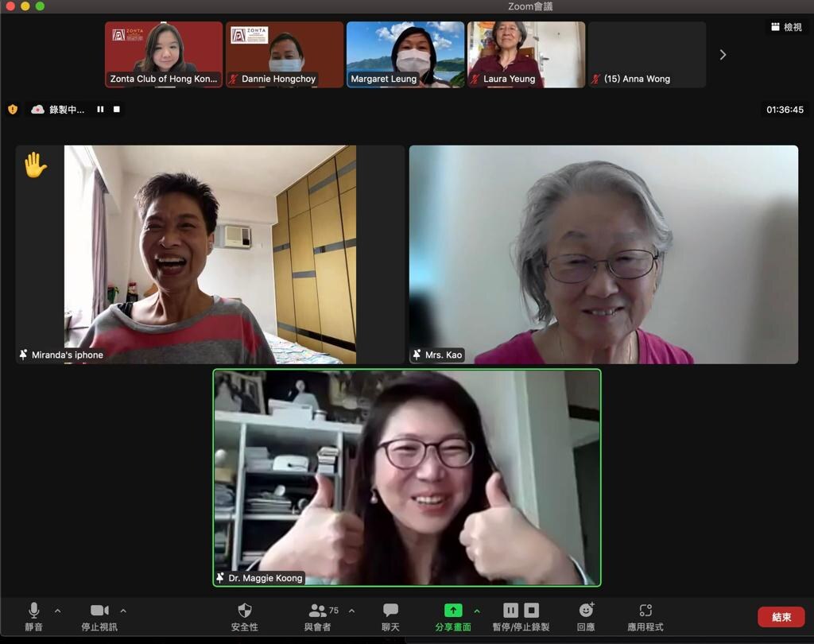Viewport: 814px width, 644px height.
Task: Pause recording using the top-left recording indicator
Action: [x=100, y=110]
